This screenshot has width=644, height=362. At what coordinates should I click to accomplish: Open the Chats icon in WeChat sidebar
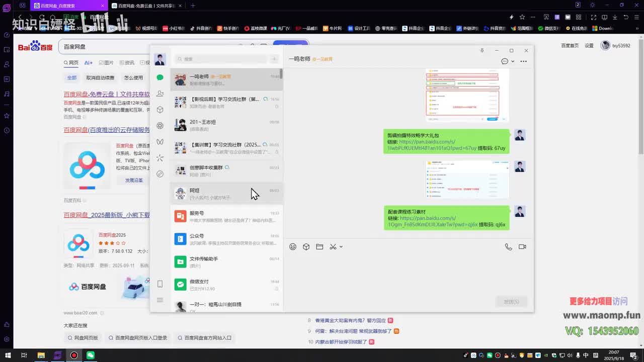[160, 77]
